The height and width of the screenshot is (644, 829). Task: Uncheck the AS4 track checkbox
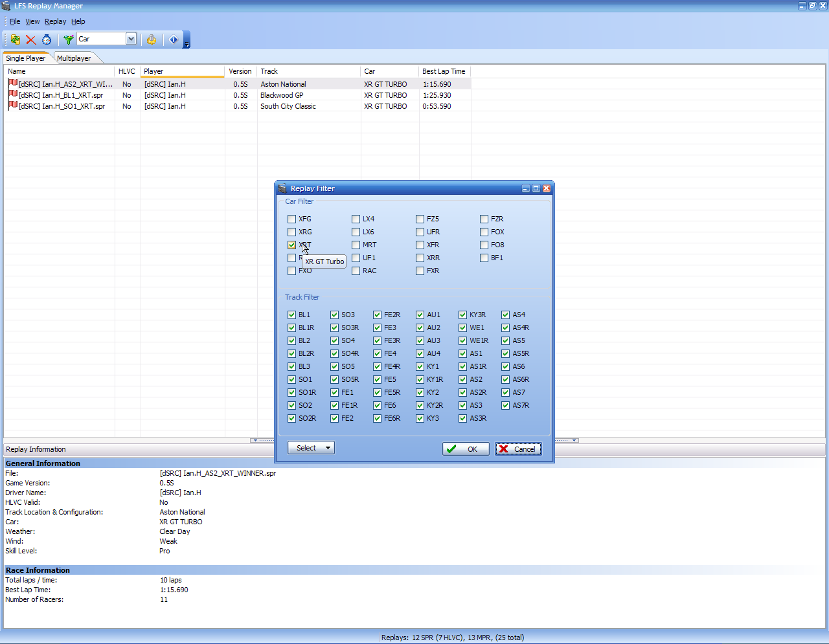tap(505, 315)
